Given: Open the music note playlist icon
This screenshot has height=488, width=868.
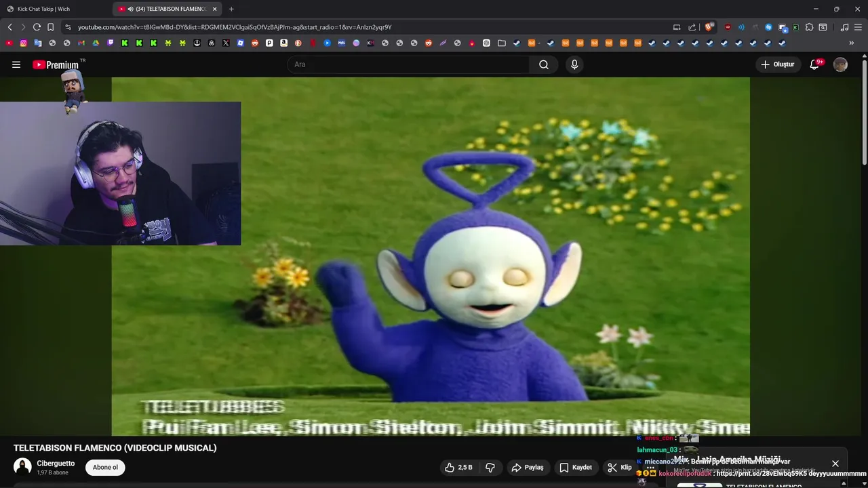Looking at the screenshot, I should (x=844, y=27).
